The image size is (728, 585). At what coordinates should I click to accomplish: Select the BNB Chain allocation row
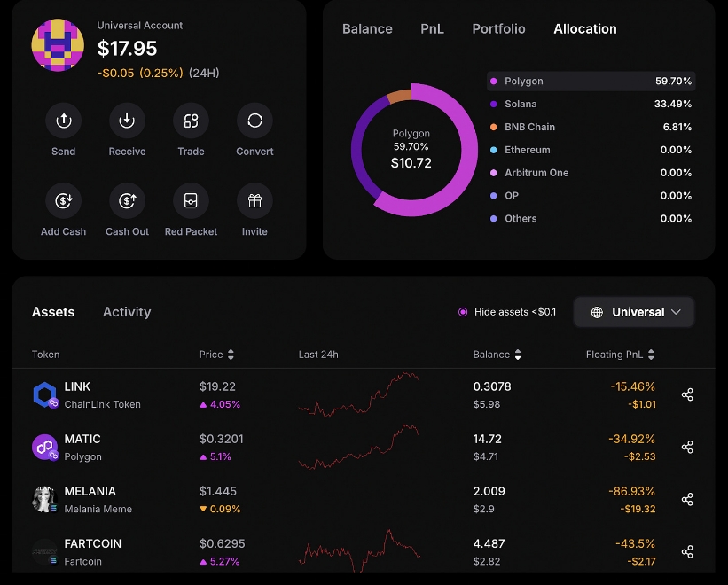tap(591, 127)
